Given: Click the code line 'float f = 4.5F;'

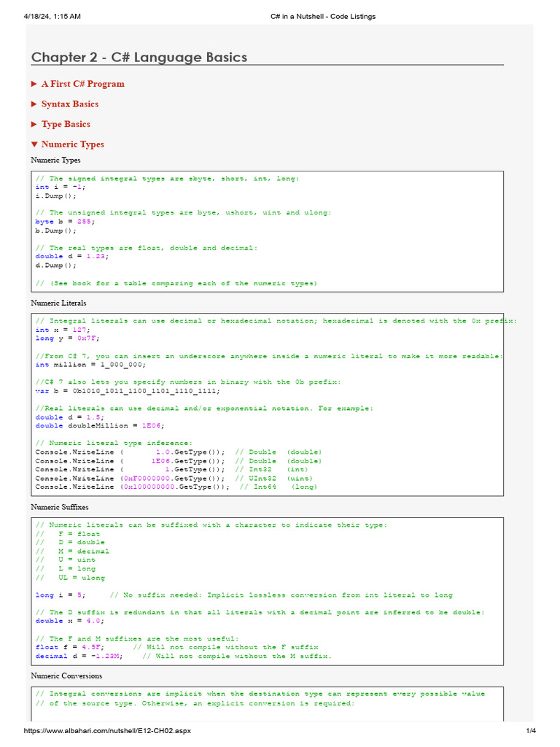Looking at the screenshot, I should (69, 648).
